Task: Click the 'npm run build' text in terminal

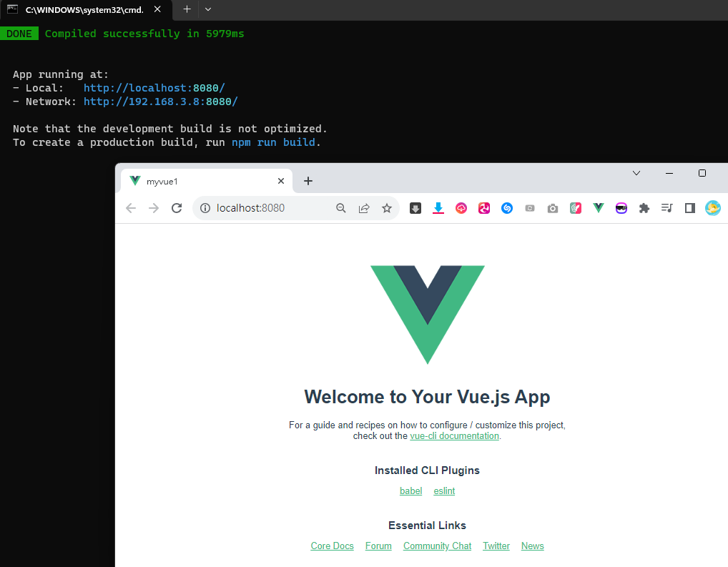Action: coord(273,142)
